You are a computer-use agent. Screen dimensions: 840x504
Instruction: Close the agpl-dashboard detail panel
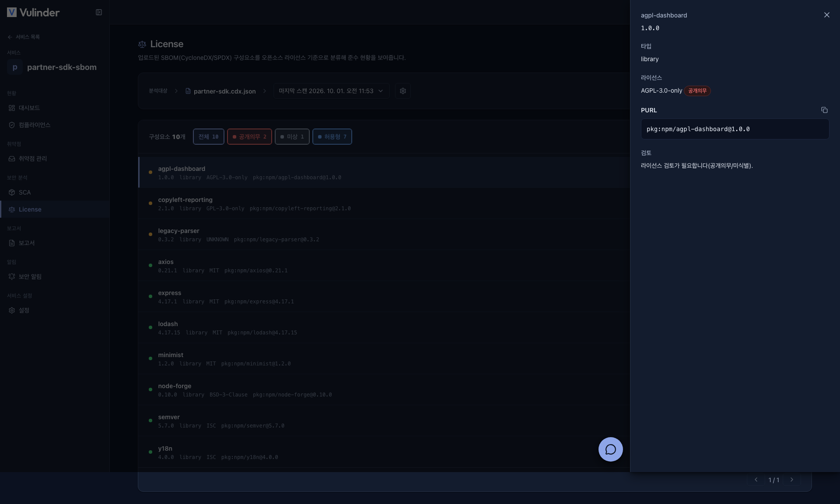tap(826, 15)
